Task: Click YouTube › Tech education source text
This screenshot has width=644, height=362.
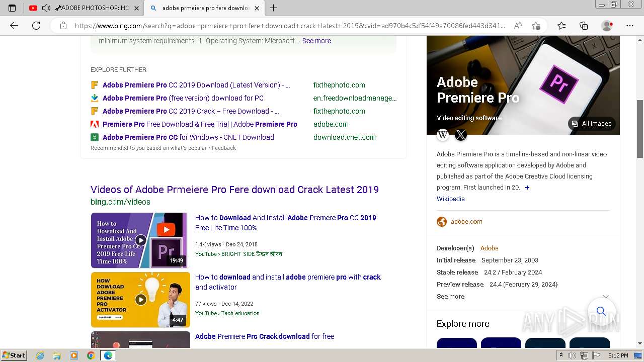Action: pyautogui.click(x=227, y=313)
